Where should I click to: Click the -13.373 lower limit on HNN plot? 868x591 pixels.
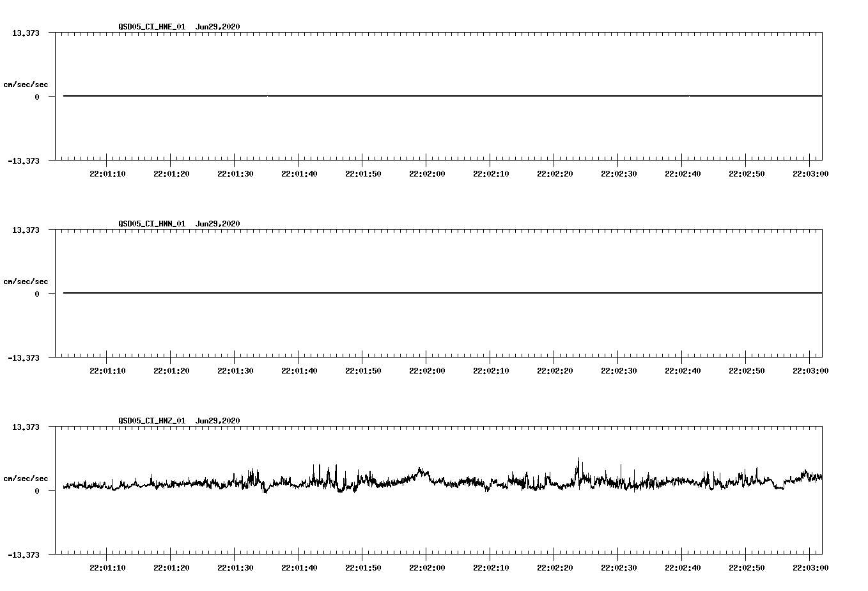click(24, 358)
